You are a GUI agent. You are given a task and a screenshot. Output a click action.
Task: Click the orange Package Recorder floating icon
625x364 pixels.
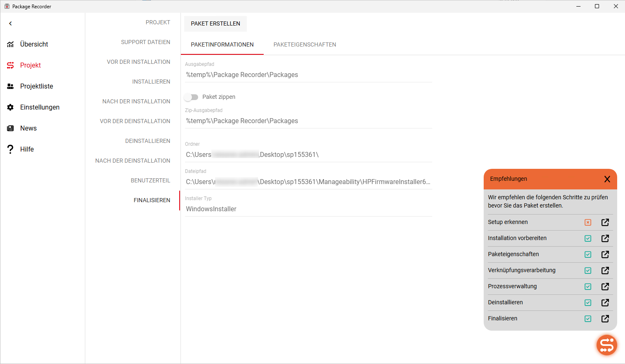coord(606,345)
